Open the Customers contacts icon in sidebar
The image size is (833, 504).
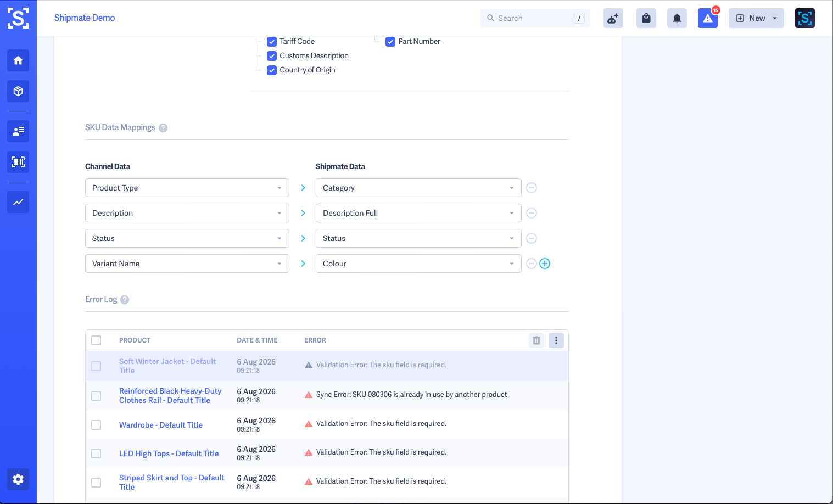coord(18,131)
